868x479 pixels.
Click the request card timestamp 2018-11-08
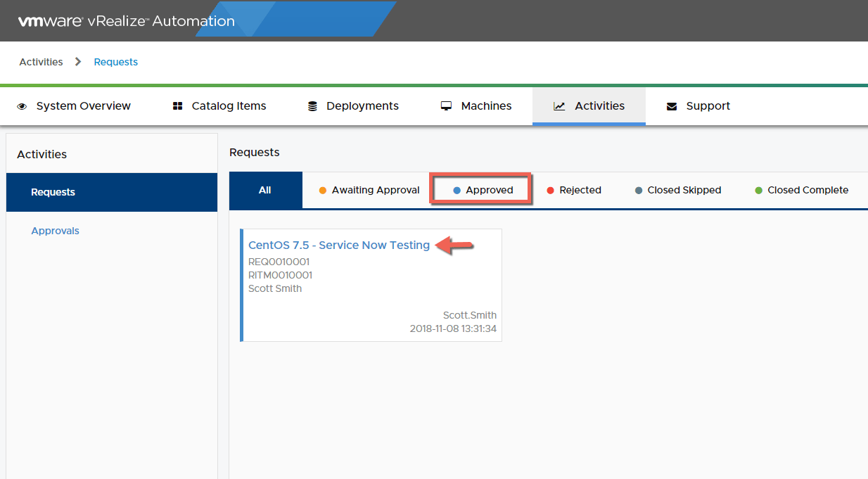coord(453,328)
